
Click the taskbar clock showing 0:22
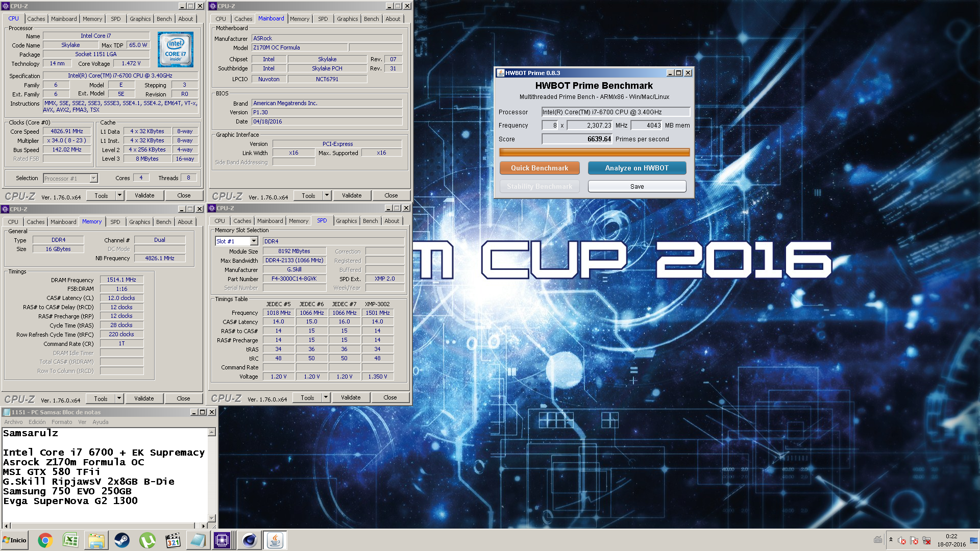(x=951, y=536)
